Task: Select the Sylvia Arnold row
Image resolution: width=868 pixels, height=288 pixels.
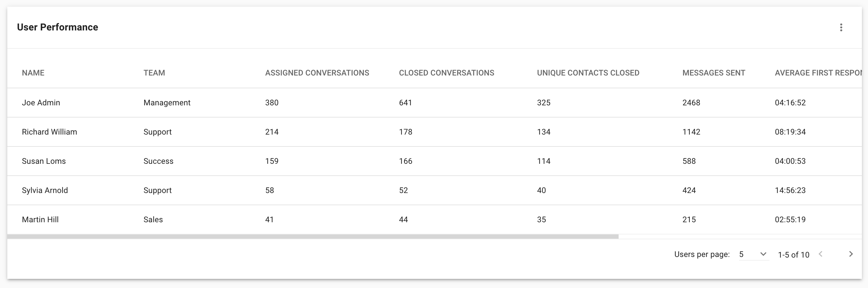Action: pyautogui.click(x=435, y=190)
